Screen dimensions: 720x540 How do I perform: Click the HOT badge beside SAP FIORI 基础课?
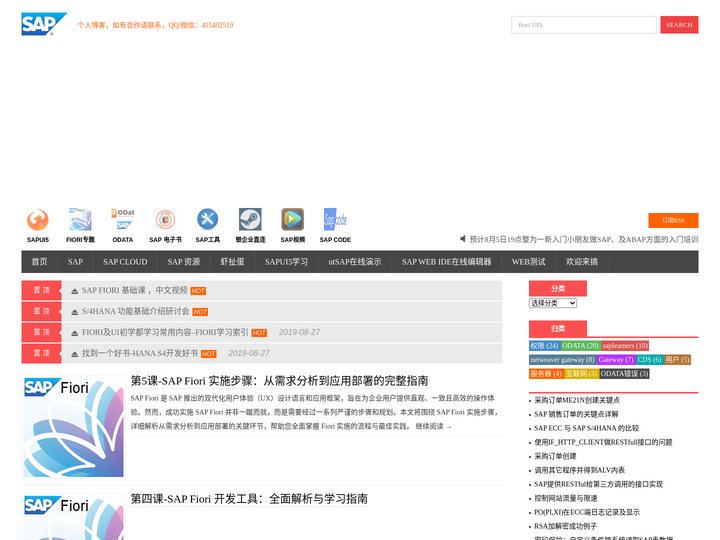pos(198,291)
